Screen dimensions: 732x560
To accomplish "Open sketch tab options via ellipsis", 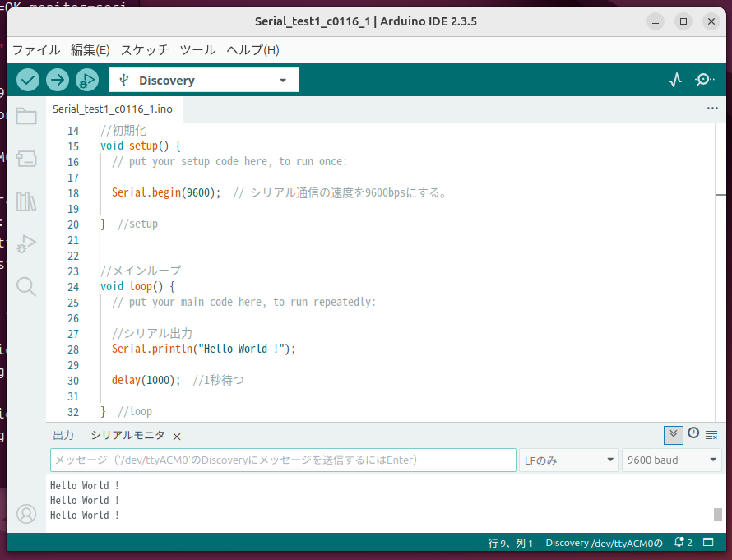I will pos(711,108).
